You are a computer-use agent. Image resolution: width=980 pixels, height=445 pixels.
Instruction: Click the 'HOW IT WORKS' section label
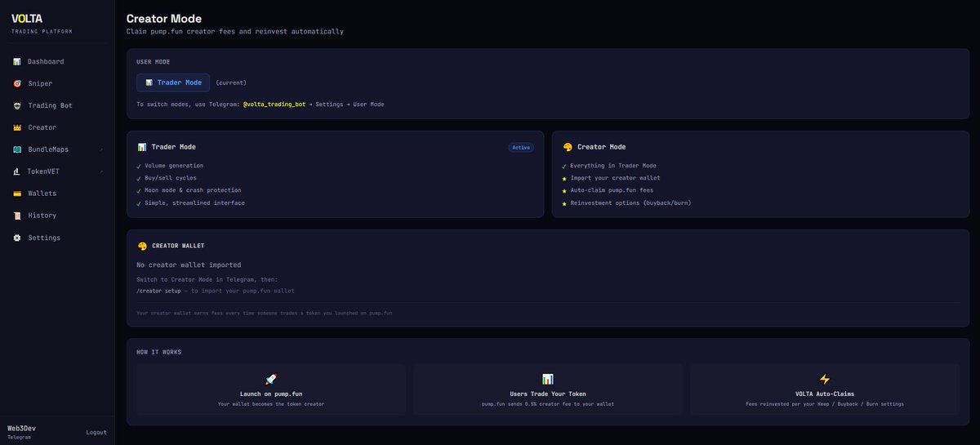tap(159, 352)
